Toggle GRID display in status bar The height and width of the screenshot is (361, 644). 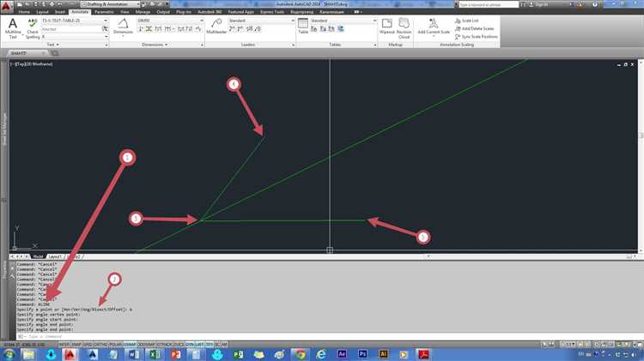pos(88,345)
